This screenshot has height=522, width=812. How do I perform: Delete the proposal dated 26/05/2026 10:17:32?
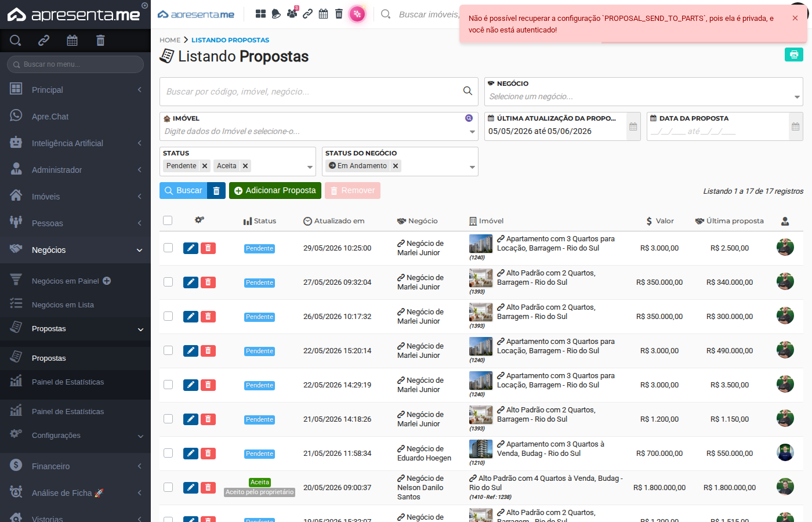coord(208,317)
